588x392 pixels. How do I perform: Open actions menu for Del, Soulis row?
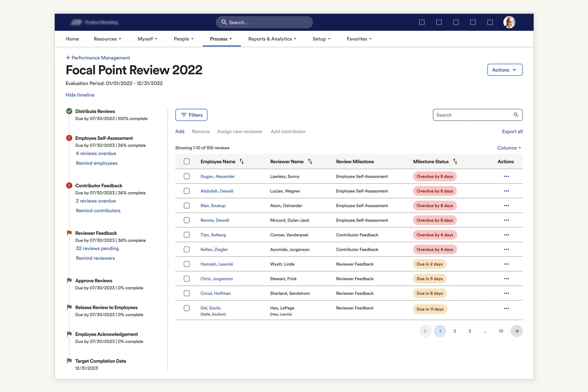[506, 308]
